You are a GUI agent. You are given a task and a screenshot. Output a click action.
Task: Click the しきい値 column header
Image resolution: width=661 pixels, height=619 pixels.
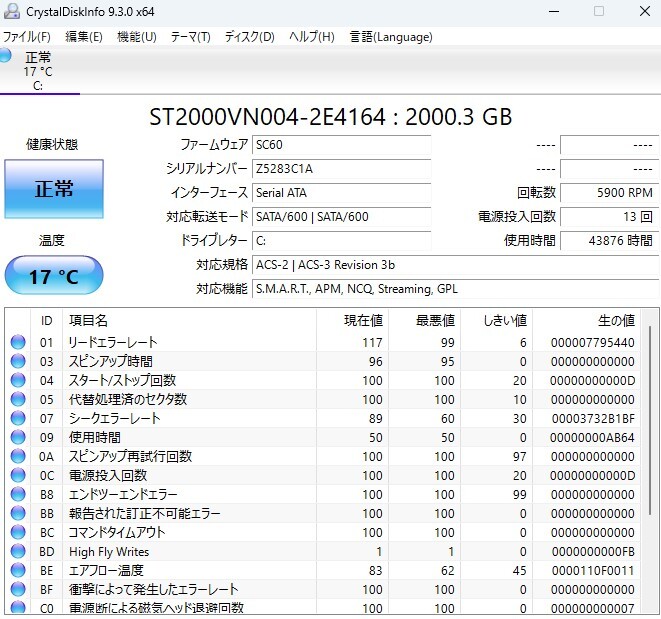(496, 321)
